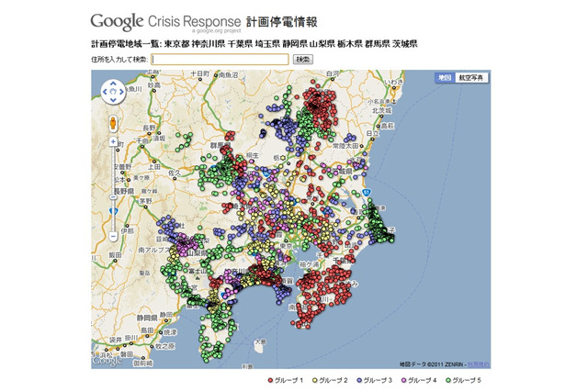Click the blue グループ 3 legend marker
588x391 pixels.
click(359, 381)
